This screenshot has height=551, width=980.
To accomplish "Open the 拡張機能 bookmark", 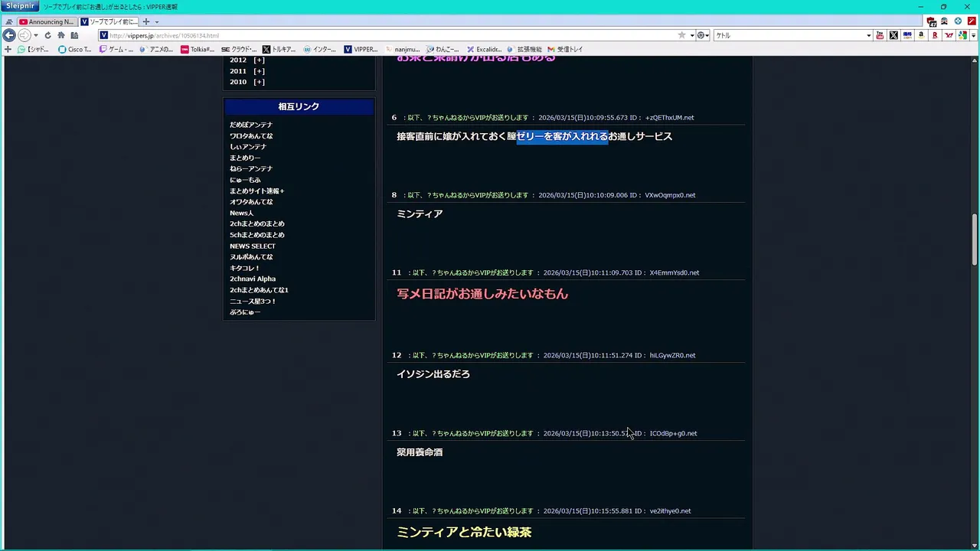I will (524, 49).
